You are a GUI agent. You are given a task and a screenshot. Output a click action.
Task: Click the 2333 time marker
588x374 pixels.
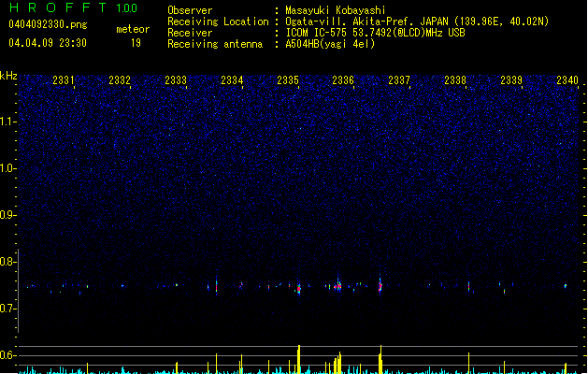pyautogui.click(x=176, y=79)
